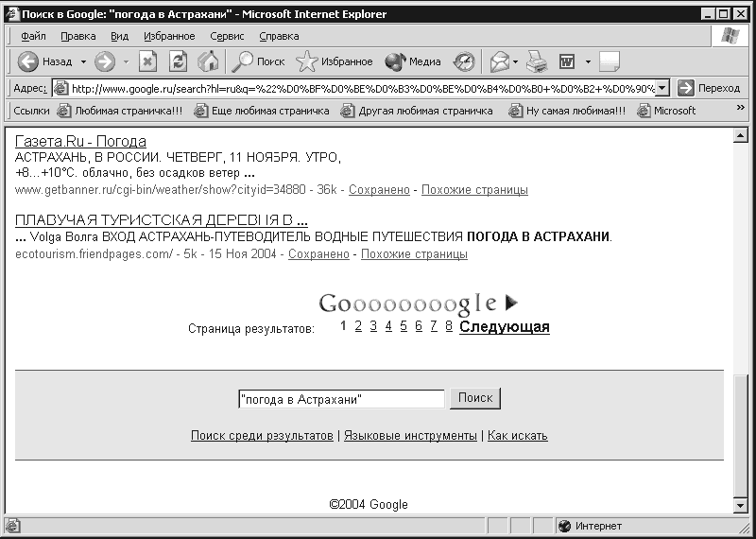Go to results page 5
The height and width of the screenshot is (539, 756).
tap(404, 326)
